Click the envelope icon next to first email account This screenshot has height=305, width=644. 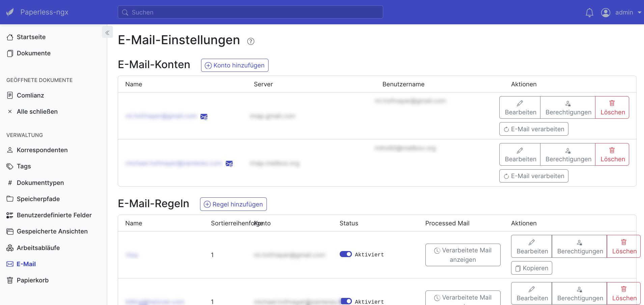pyautogui.click(x=204, y=116)
